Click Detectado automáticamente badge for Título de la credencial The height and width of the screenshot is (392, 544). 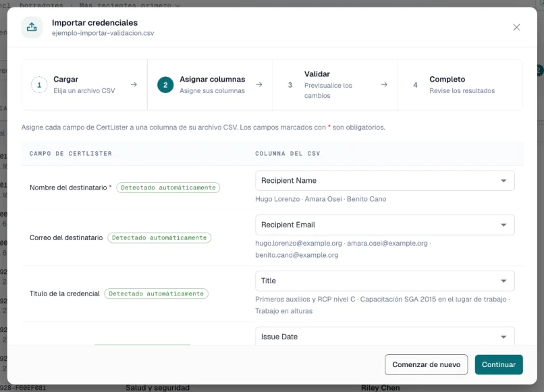[156, 293]
